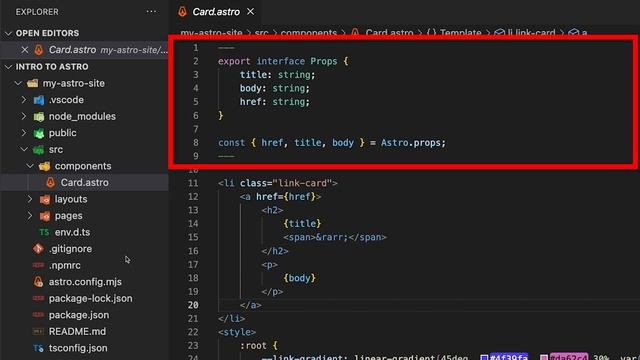640x360 pixels.
Task: Click Astro icon in Card.astro tab
Action: tap(182, 11)
